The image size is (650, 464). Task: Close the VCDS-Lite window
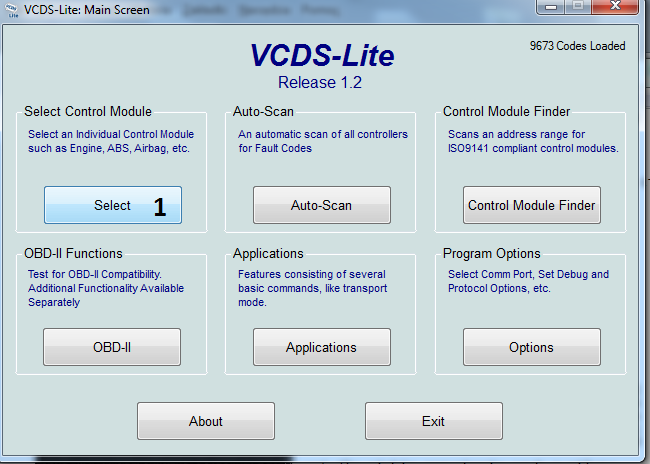(615, 7)
